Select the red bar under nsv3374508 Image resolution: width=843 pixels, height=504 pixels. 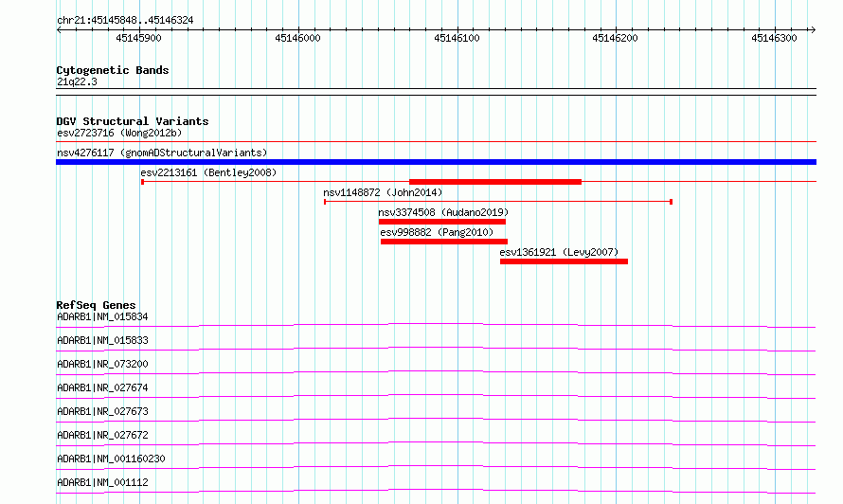click(x=442, y=222)
